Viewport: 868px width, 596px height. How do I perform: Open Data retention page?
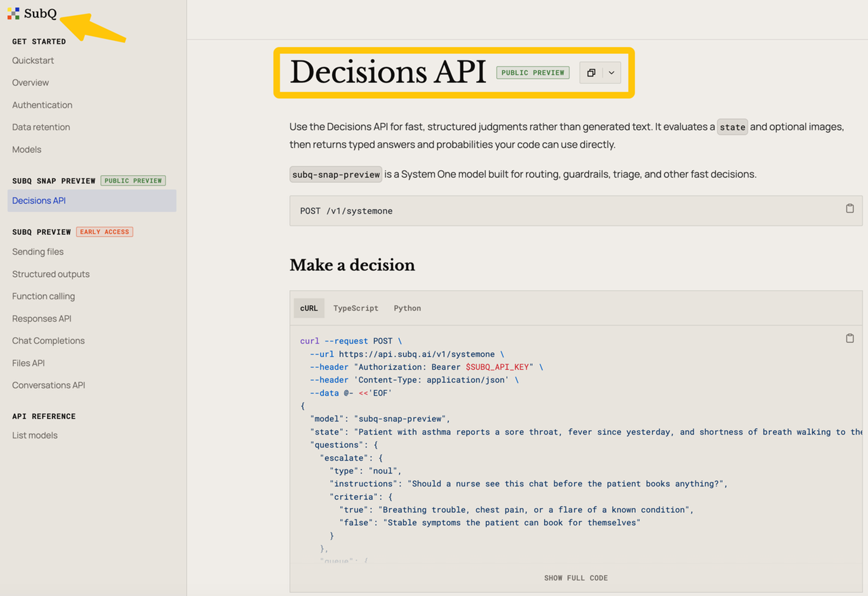[41, 127]
